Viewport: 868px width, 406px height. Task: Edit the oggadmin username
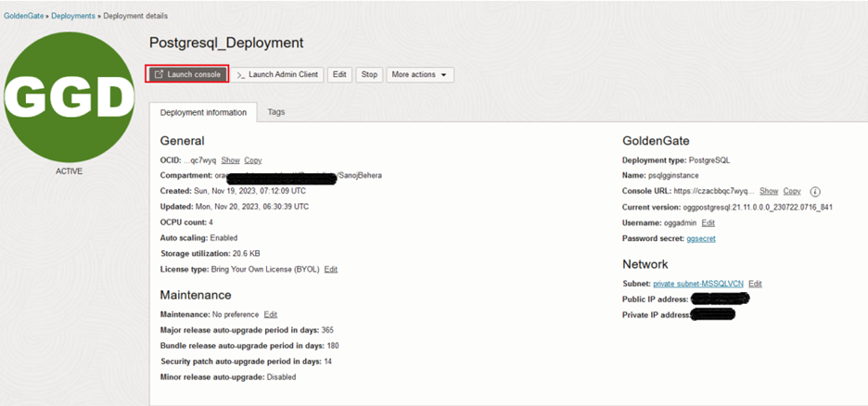coord(708,222)
